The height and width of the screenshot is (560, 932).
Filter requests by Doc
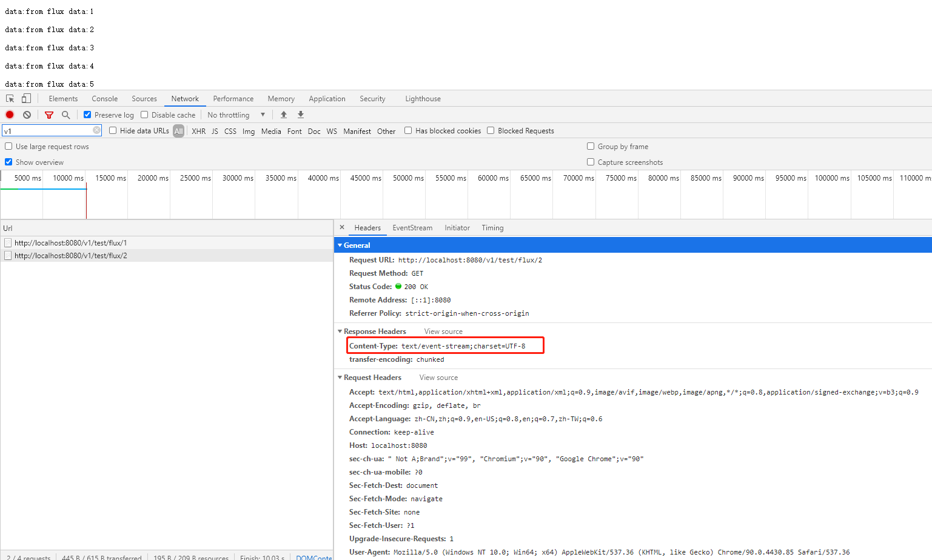(x=314, y=131)
